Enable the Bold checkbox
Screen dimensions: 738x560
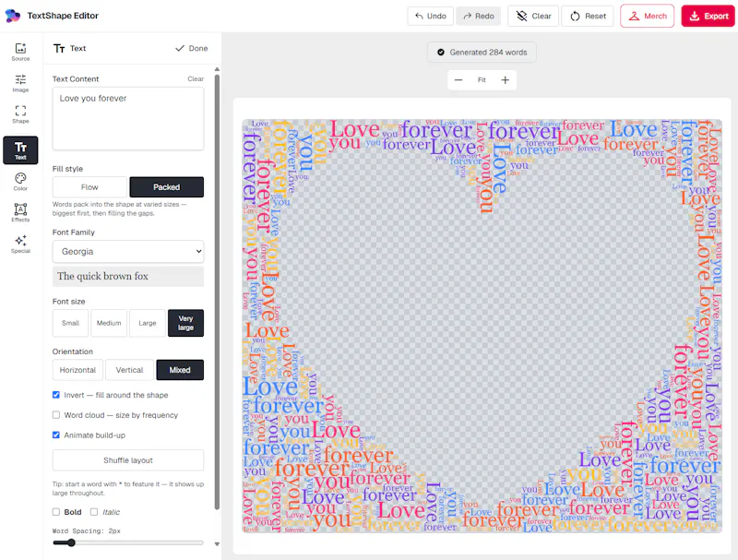tap(56, 511)
